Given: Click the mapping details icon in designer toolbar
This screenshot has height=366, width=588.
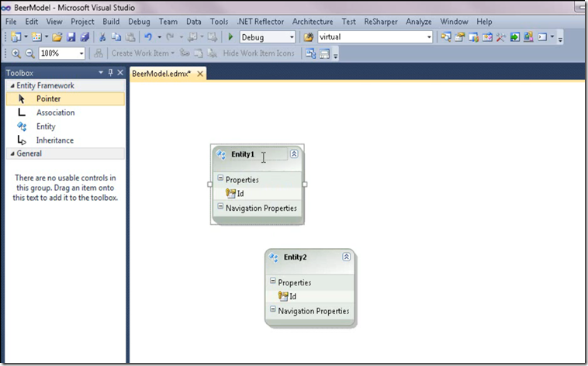Looking at the screenshot, I should [x=324, y=54].
